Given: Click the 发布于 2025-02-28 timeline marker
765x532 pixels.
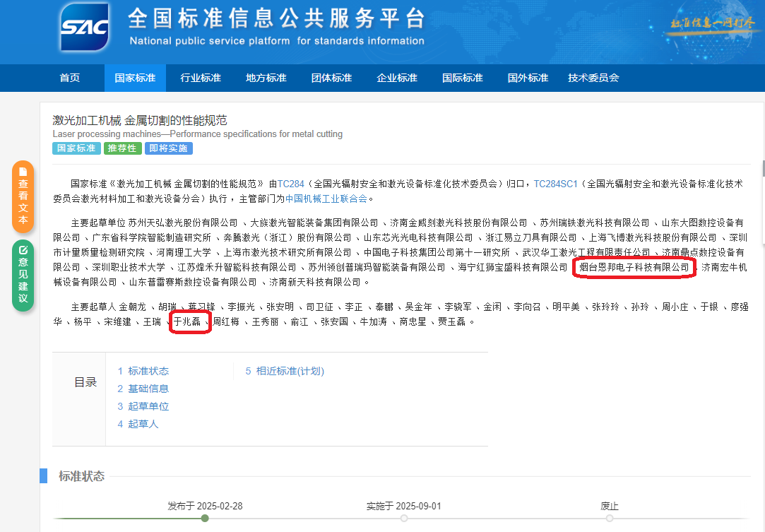Looking at the screenshot, I should pos(205,519).
